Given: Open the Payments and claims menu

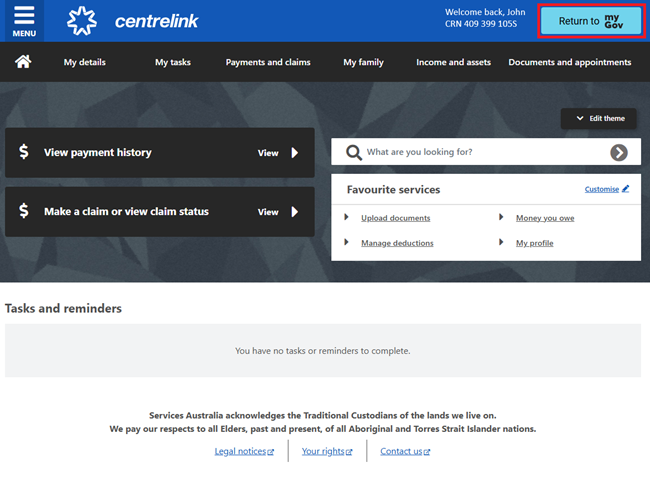Looking at the screenshot, I should [x=268, y=62].
